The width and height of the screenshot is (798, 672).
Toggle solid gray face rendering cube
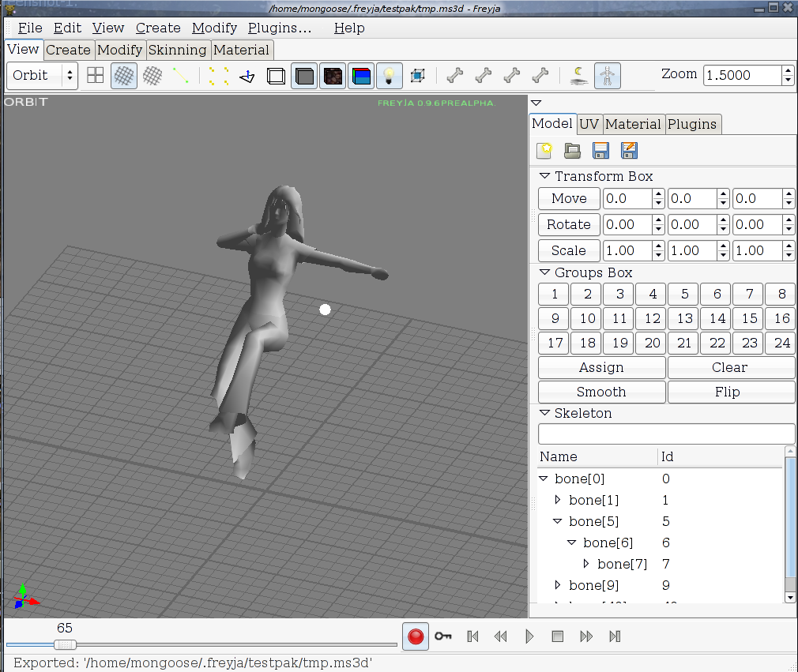click(304, 76)
